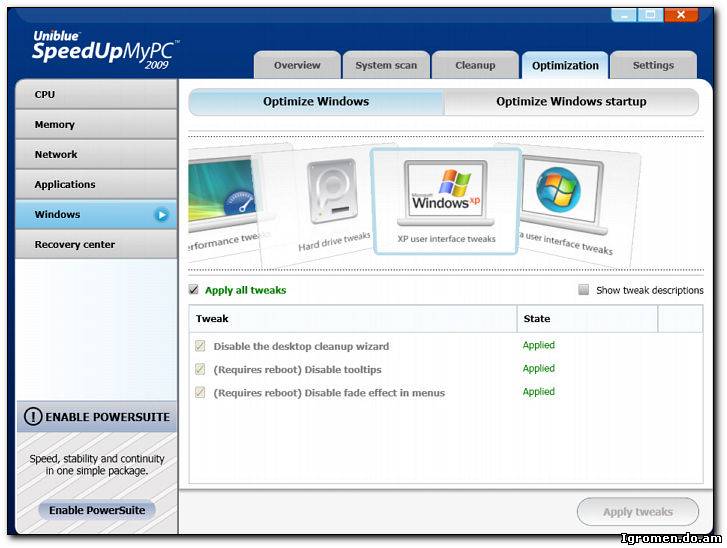
Task: Click the PowerSuite exclamation warning icon
Action: point(33,416)
